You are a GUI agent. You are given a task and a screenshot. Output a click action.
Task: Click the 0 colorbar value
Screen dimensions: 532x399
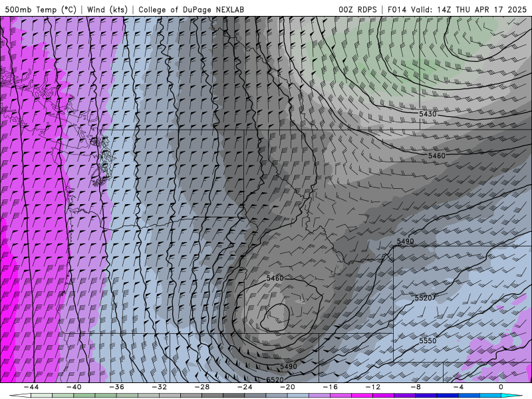501,387
